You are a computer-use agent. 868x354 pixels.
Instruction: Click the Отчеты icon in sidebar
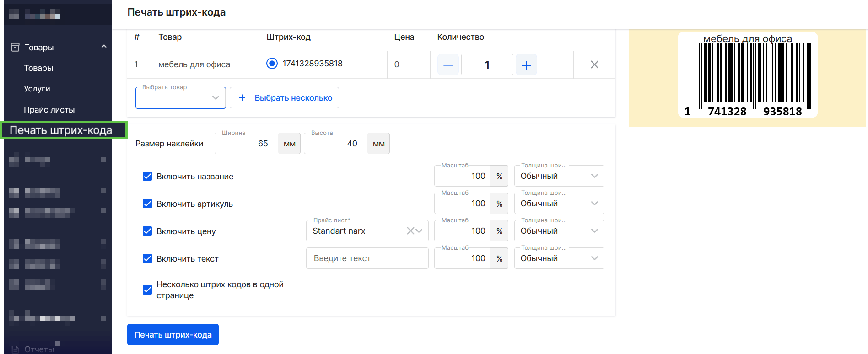(x=15, y=349)
